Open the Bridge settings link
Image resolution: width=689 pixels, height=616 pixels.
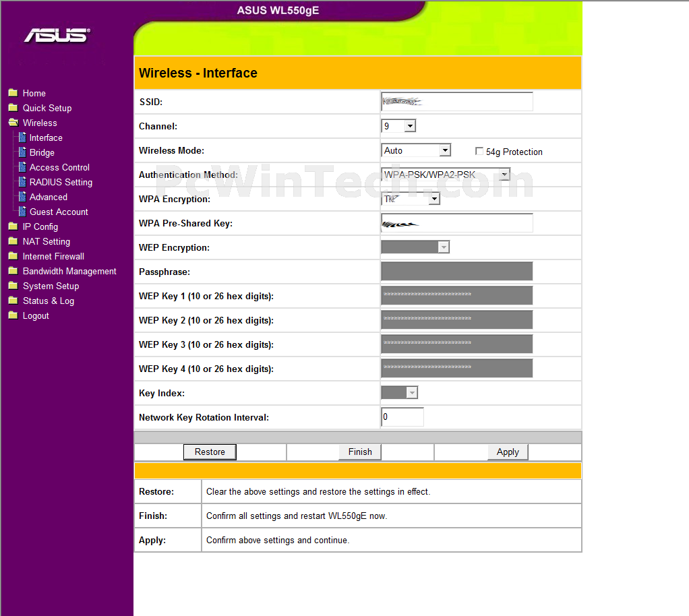[x=42, y=153]
